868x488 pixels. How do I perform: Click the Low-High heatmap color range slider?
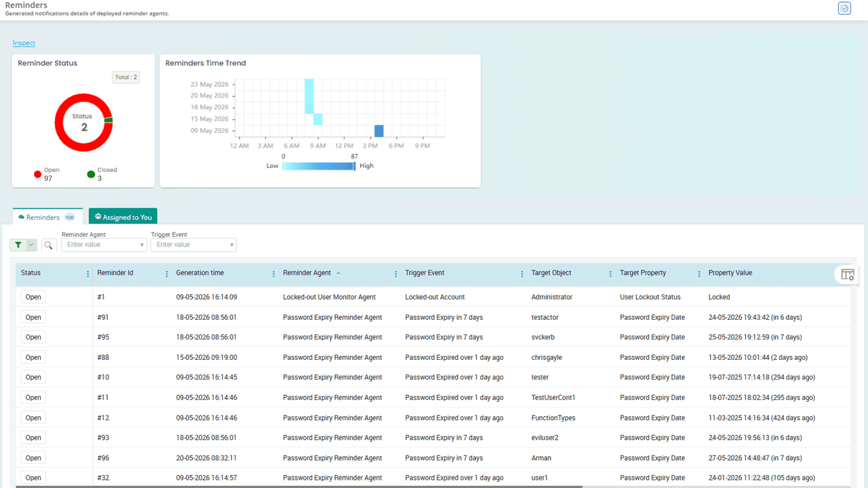(319, 165)
